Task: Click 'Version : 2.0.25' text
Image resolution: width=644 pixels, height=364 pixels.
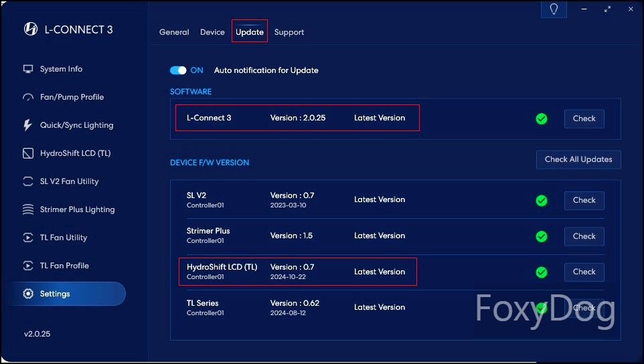Action: click(x=298, y=118)
